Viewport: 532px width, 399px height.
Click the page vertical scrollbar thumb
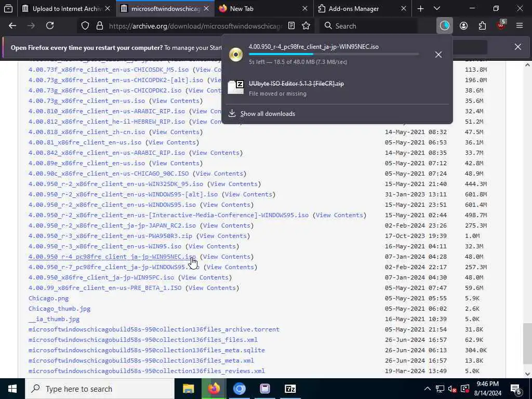pos(527,344)
